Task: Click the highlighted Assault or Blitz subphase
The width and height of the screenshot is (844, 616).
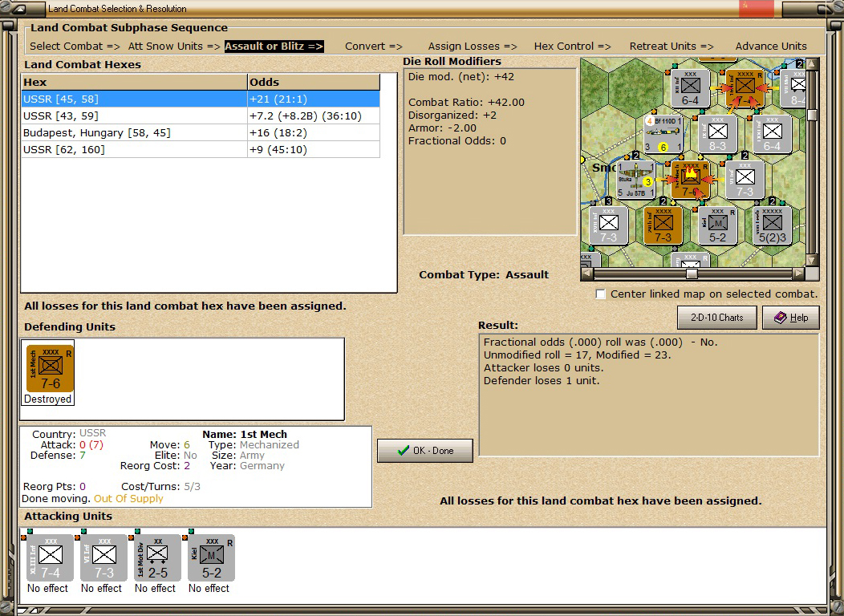Action: [x=274, y=47]
